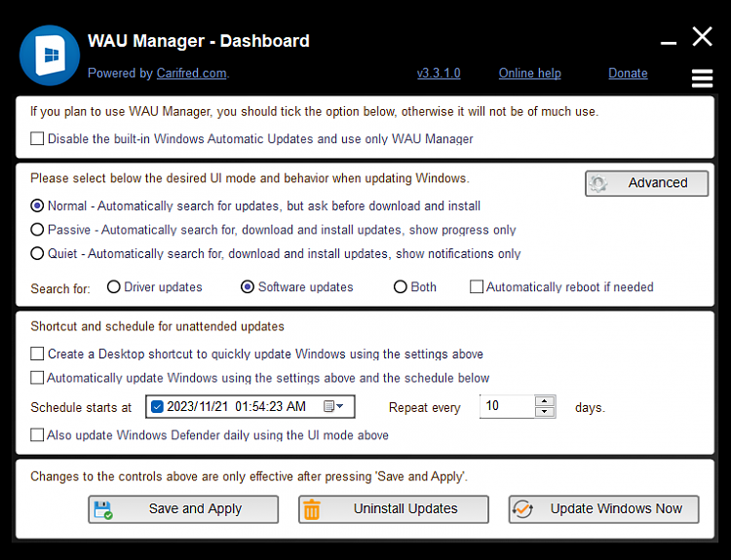
Task: Click Save and Apply button
Action: tap(183, 509)
